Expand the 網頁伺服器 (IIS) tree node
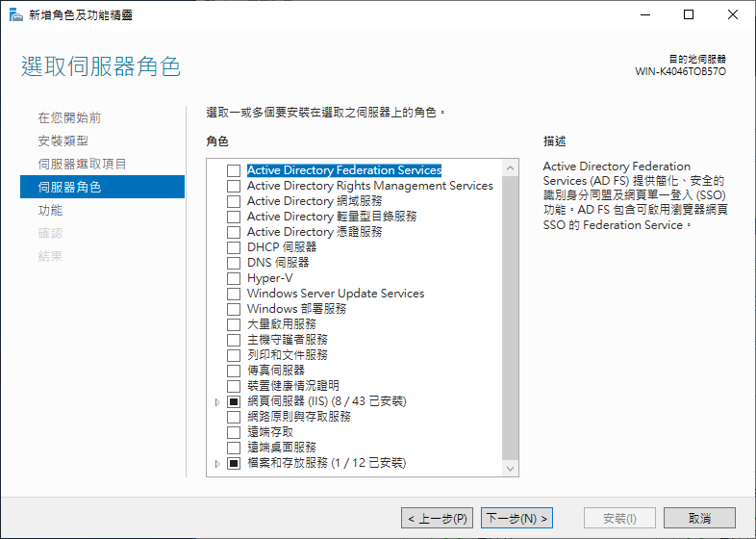This screenshot has width=756, height=539. click(217, 401)
